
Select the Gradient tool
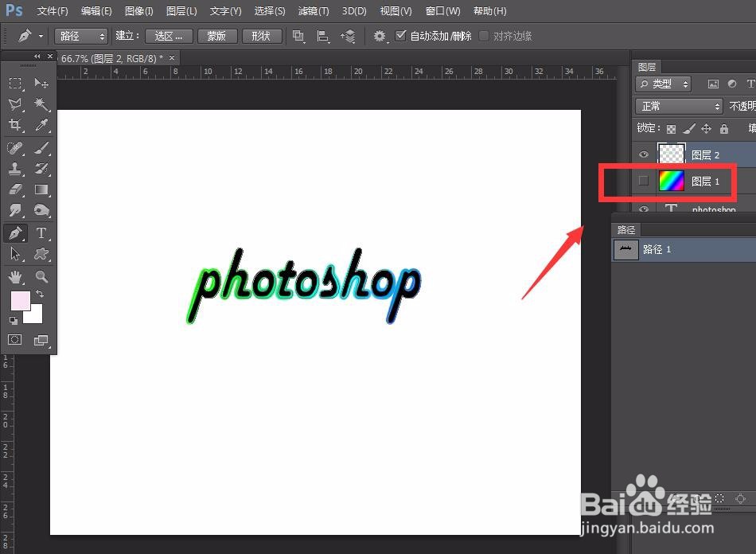click(x=41, y=189)
